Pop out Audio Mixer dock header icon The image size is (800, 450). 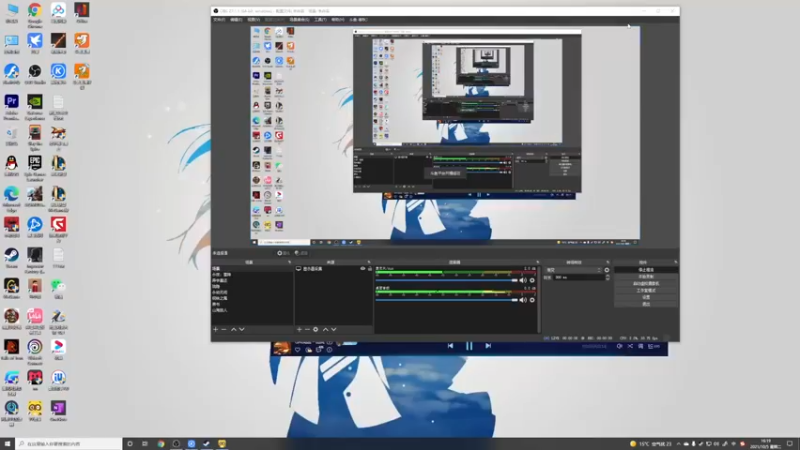coord(537,262)
